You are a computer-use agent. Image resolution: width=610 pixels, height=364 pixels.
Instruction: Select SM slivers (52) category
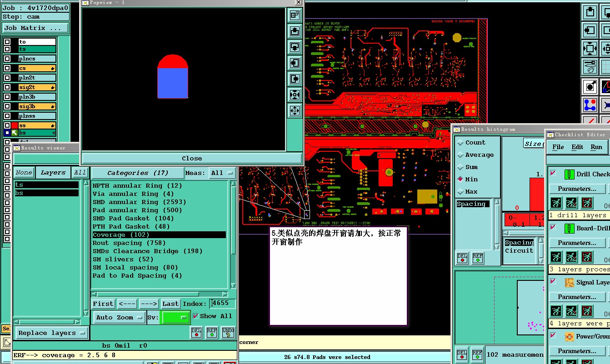click(x=159, y=259)
